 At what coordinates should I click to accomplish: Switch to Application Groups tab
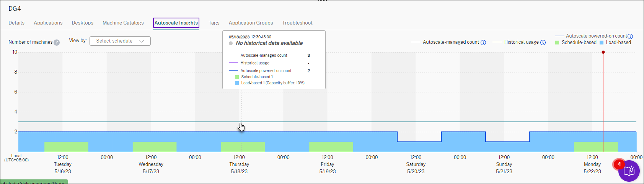(251, 23)
